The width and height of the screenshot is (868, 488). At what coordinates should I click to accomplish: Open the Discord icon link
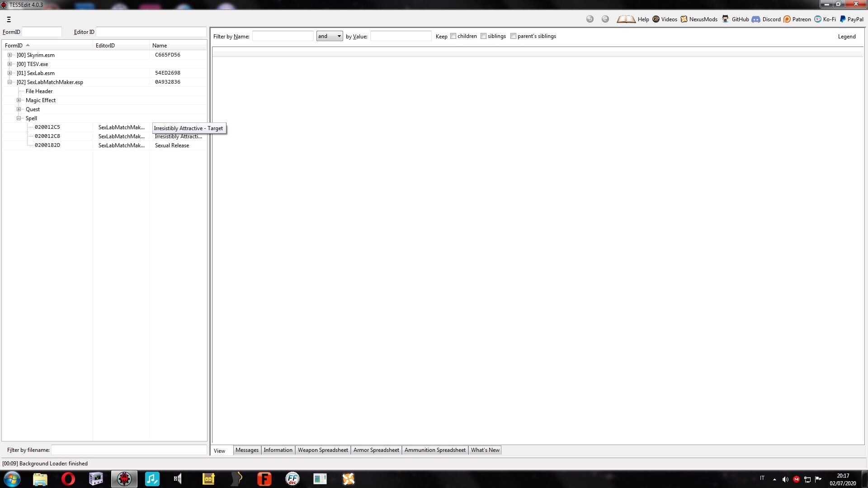click(x=756, y=19)
